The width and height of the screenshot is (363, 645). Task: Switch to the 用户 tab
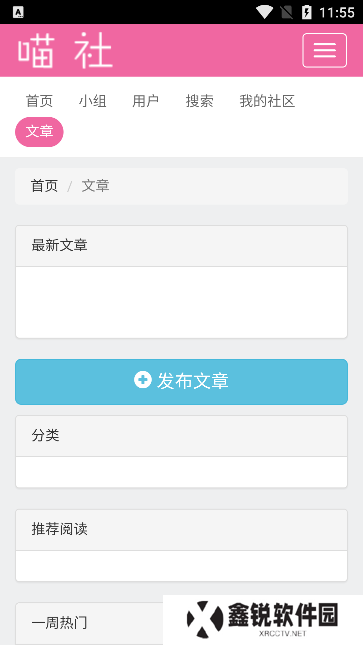coord(146,101)
